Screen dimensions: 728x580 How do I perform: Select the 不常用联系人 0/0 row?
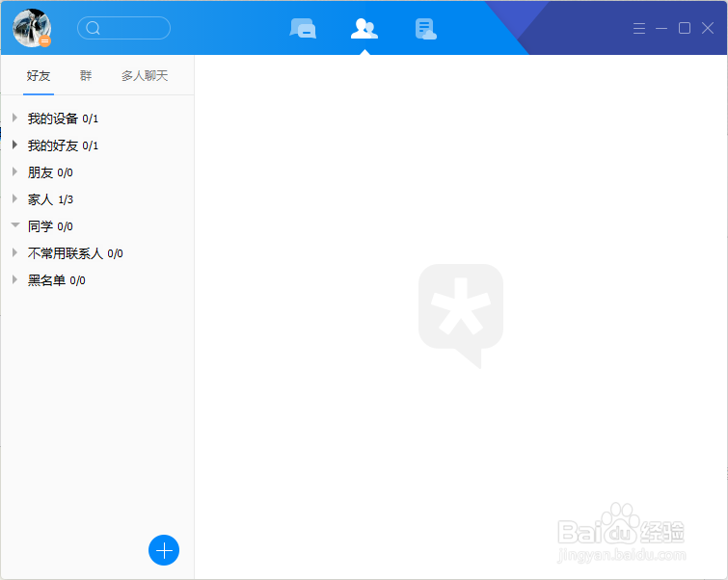[97, 252]
